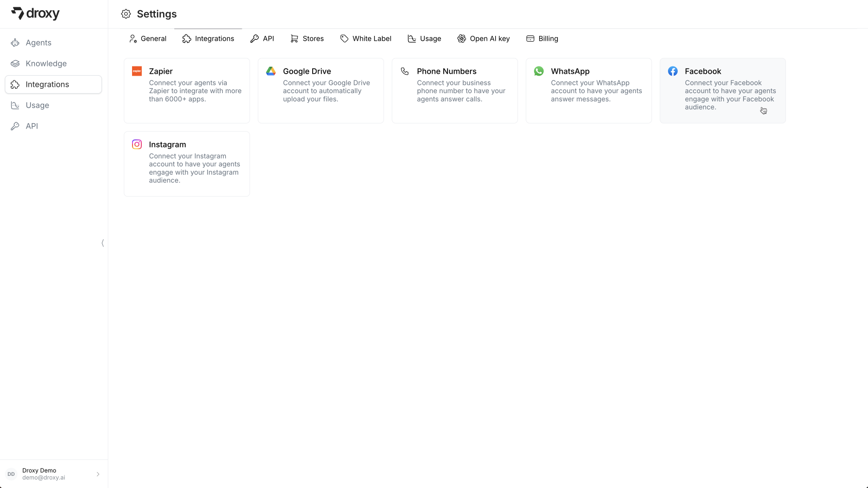
Task: Open the API tab label
Action: coord(268,39)
